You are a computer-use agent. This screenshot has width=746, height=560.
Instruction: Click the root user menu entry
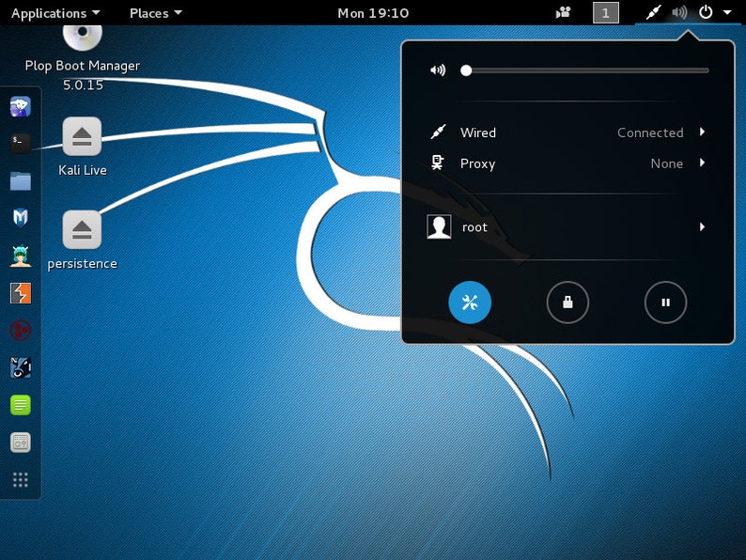click(x=567, y=227)
